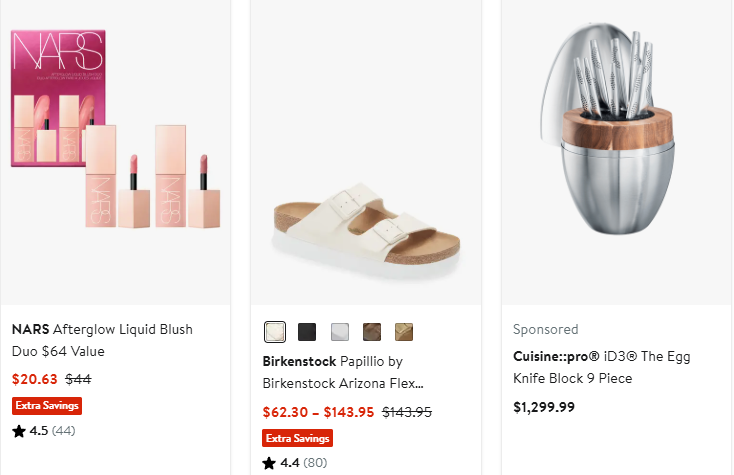View the 44 reviews for NARS blush
Screen dimensions: 734x475
[x=63, y=431]
